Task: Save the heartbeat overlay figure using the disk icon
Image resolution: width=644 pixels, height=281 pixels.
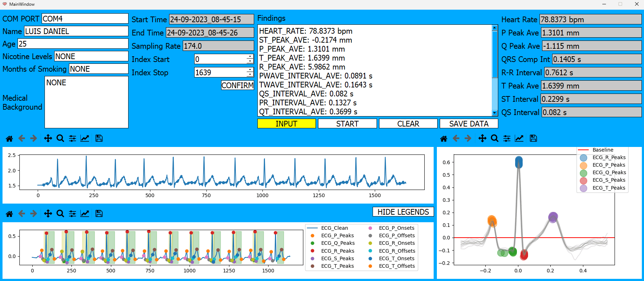Action: [533, 138]
